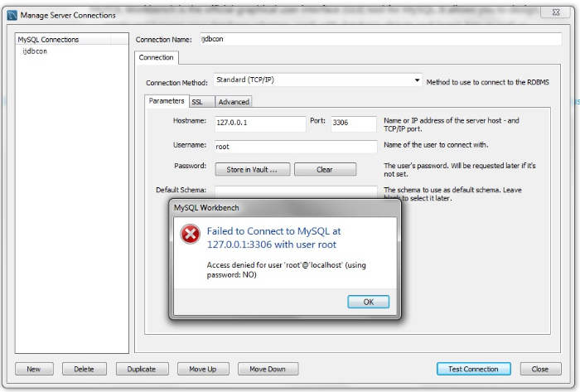The image size is (580, 392).
Task: Click OK in the error dialog
Action: tap(368, 302)
